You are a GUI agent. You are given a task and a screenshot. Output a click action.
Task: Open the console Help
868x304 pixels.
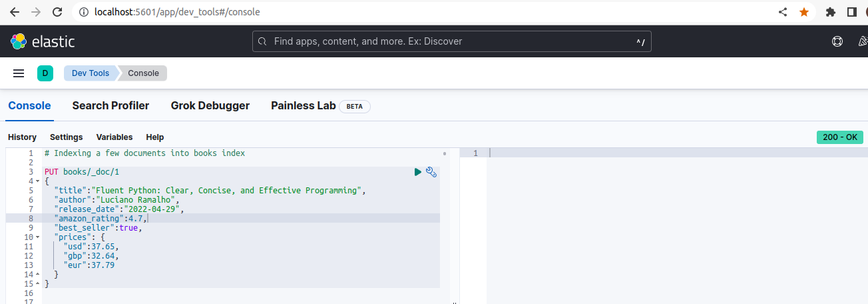(155, 137)
